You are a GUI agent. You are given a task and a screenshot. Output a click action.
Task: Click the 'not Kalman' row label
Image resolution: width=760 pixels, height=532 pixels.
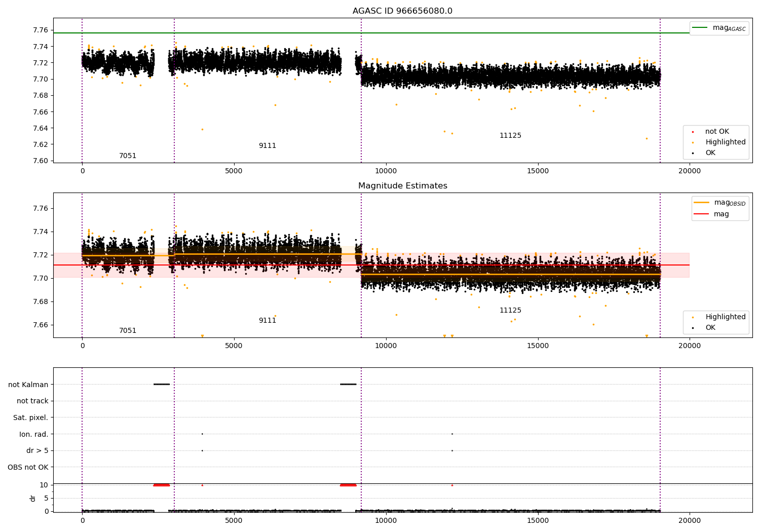(x=28, y=385)
